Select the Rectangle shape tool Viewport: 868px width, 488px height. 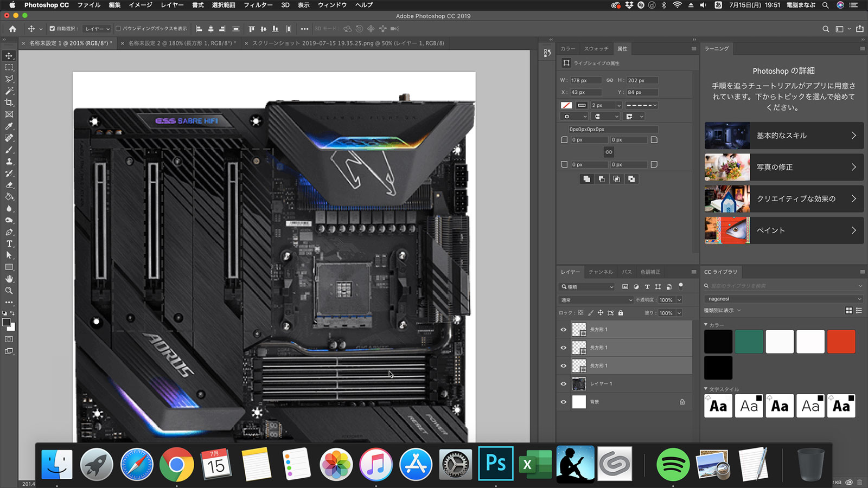tap(9, 267)
